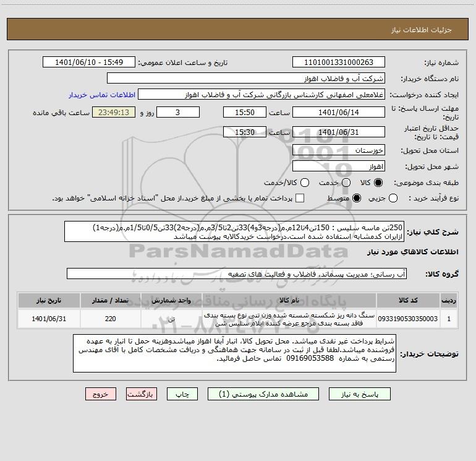
Task: Click the price validity date 1401/06/31 field
Action: coord(339,132)
